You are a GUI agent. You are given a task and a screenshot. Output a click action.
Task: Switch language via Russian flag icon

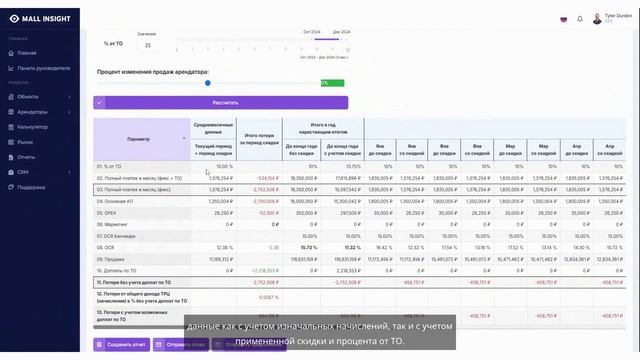pyautogui.click(x=564, y=19)
